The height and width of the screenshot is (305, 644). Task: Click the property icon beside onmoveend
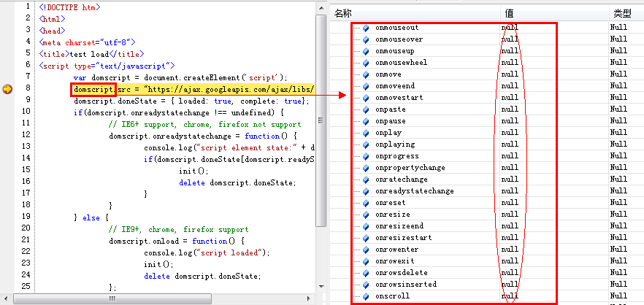367,86
